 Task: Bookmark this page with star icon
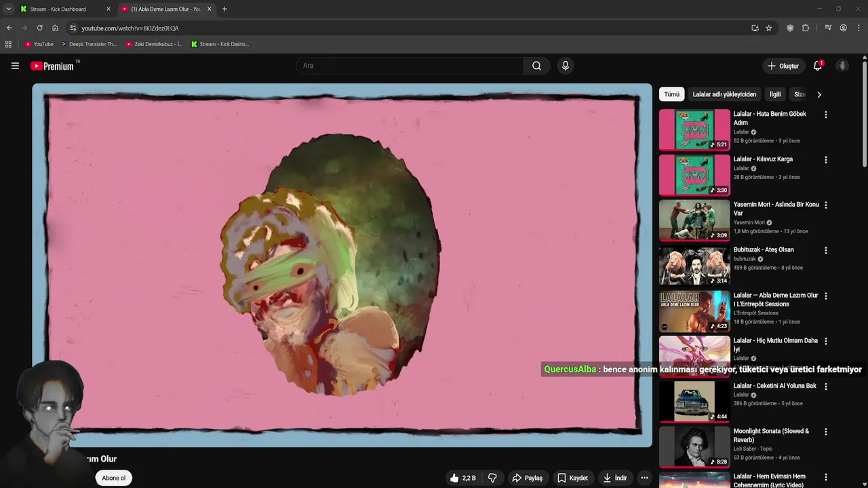[x=768, y=28]
